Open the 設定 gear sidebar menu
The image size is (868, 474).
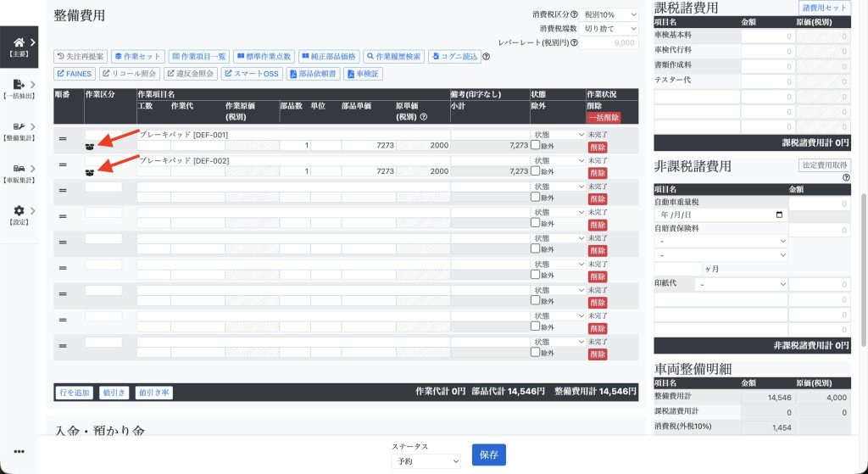(x=19, y=215)
